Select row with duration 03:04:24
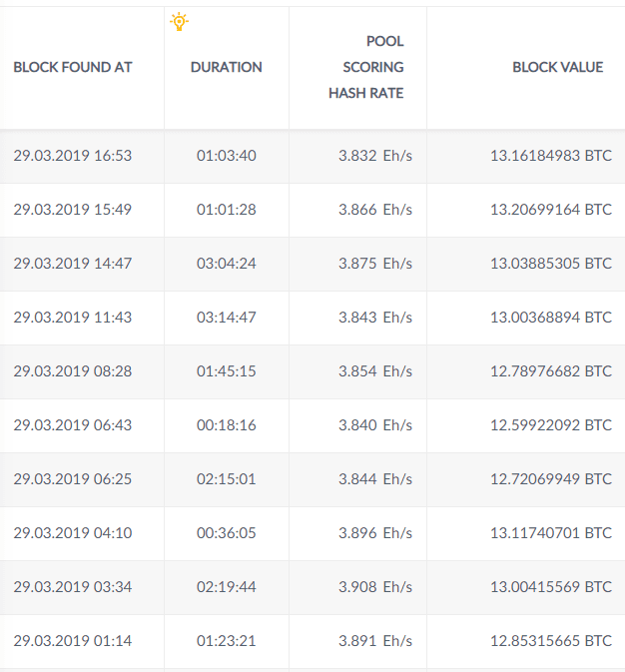625x672 pixels. 227,264
